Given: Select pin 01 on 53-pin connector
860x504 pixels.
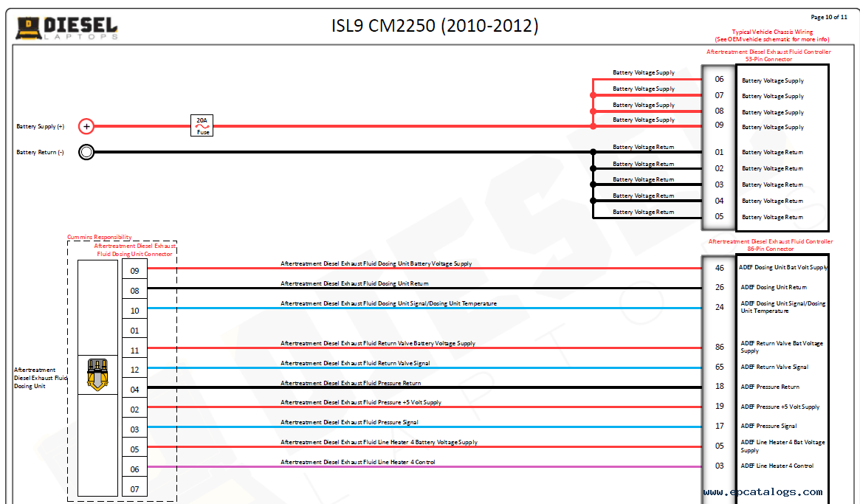Looking at the screenshot, I should pos(719,153).
